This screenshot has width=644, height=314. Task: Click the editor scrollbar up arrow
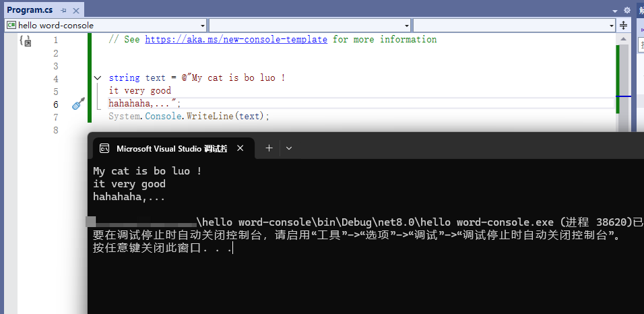[623, 38]
